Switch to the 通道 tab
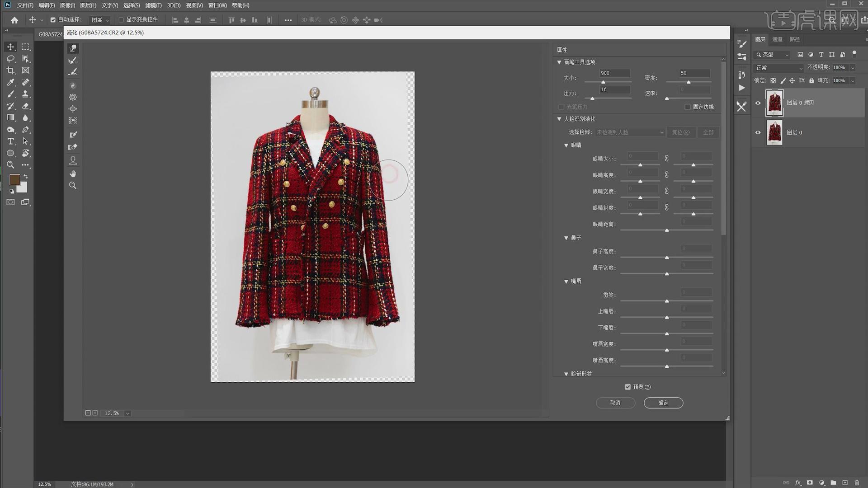The width and height of the screenshot is (868, 488). (777, 39)
